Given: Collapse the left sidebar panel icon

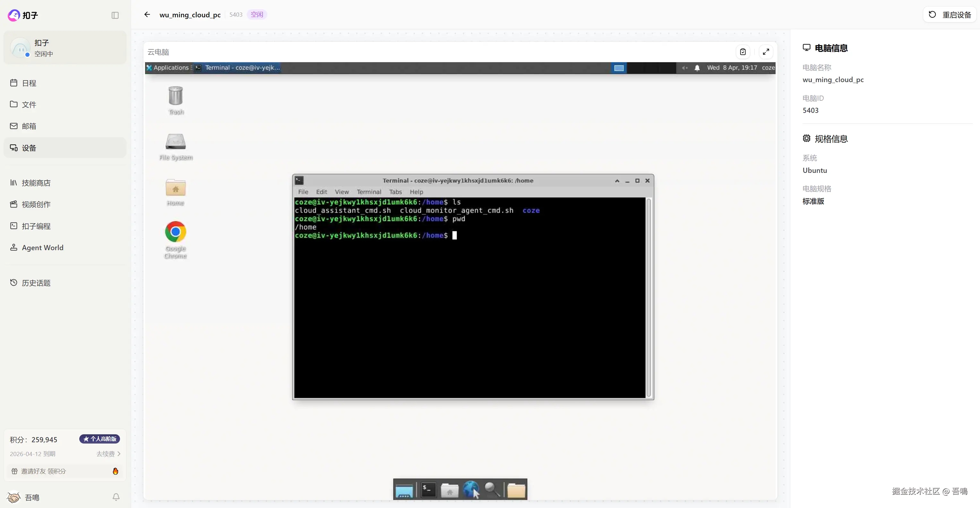Looking at the screenshot, I should point(115,15).
